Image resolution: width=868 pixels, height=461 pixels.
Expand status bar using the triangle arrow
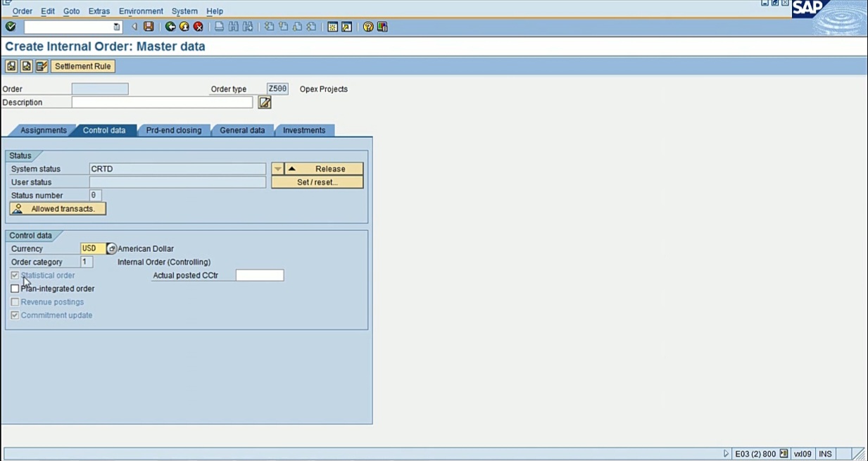tap(727, 454)
